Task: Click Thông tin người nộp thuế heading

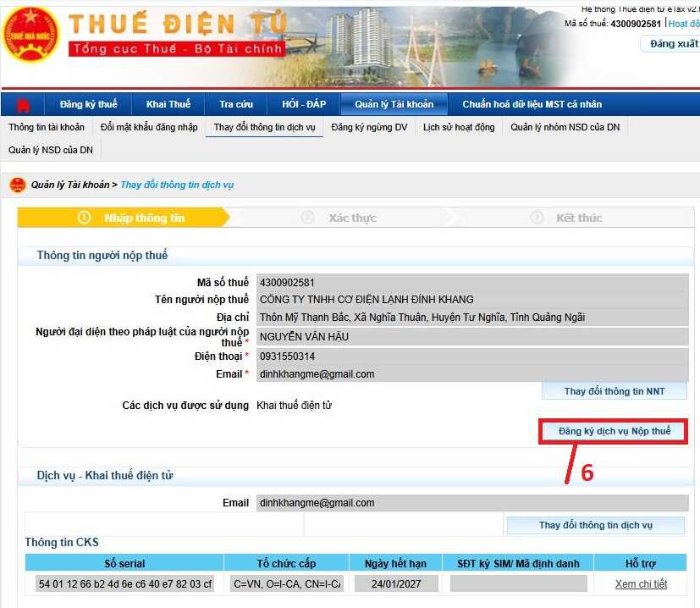Action: click(x=102, y=256)
